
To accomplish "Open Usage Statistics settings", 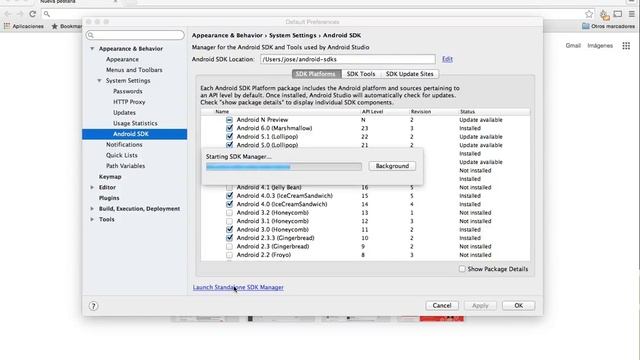I will tap(135, 123).
